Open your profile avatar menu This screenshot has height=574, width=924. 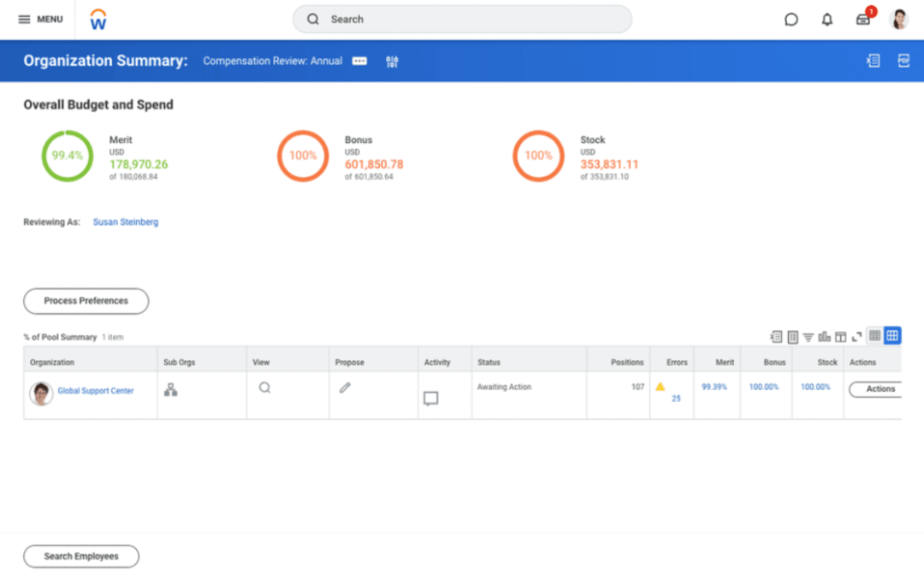point(899,19)
